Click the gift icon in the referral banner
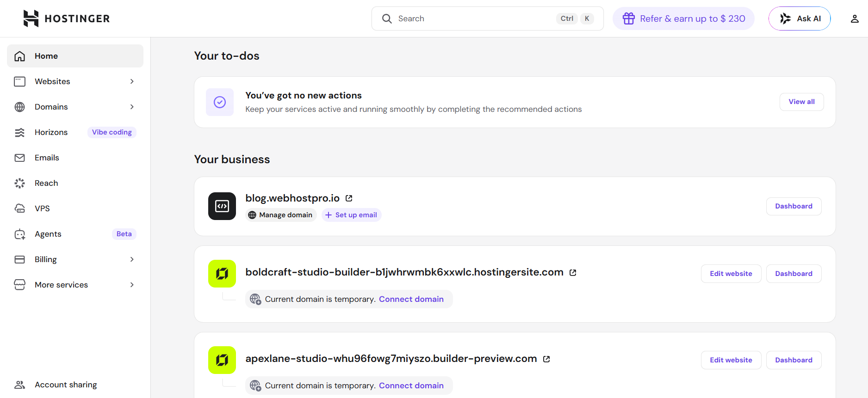 tap(629, 18)
